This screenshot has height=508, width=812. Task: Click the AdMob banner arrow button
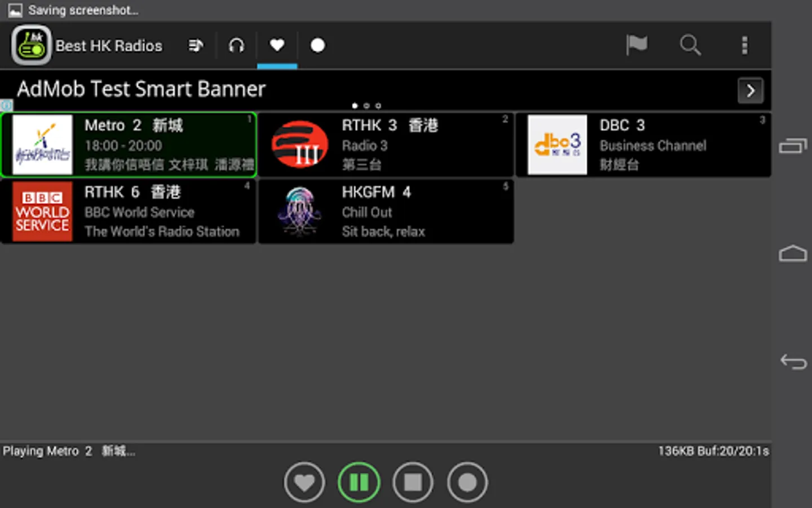(751, 90)
